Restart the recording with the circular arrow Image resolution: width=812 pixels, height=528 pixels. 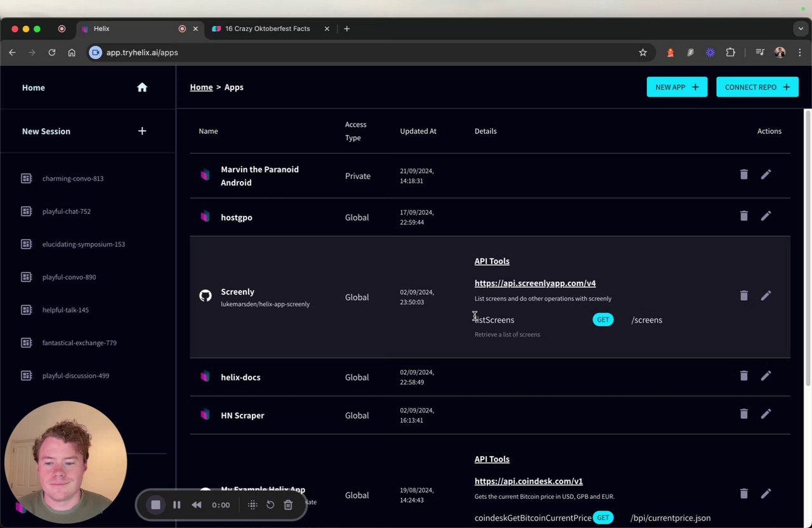click(x=270, y=505)
